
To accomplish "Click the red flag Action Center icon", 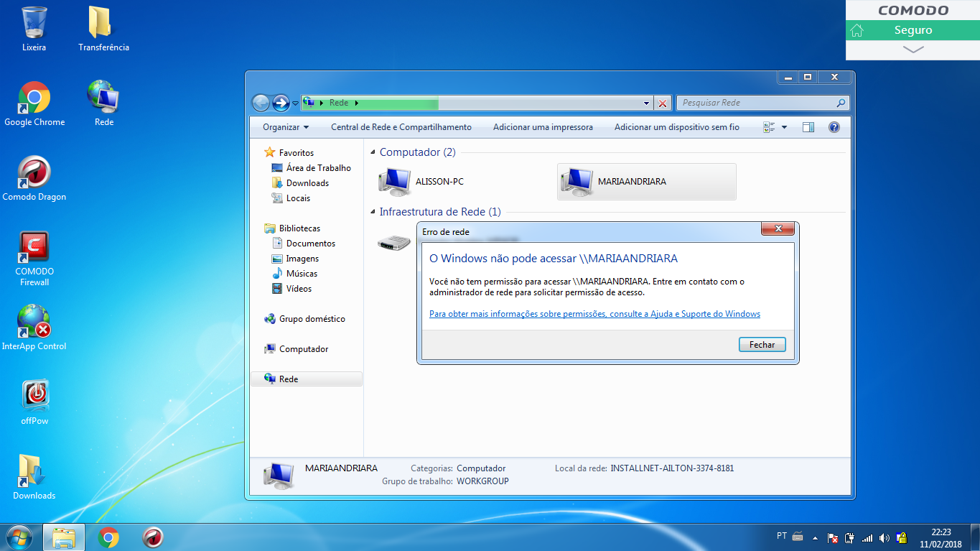I will (834, 538).
